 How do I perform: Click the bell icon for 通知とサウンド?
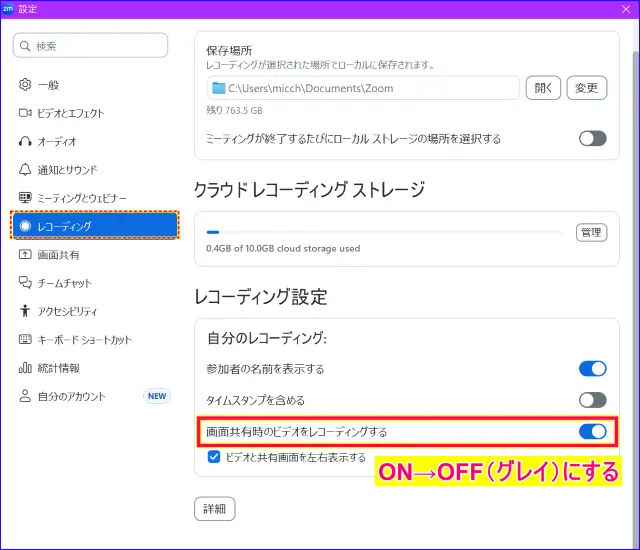[25, 169]
